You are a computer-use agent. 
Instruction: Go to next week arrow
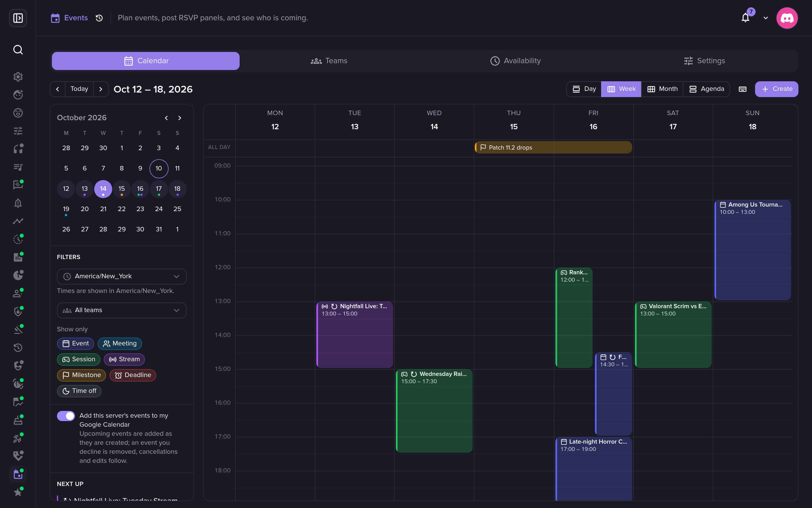pyautogui.click(x=101, y=89)
